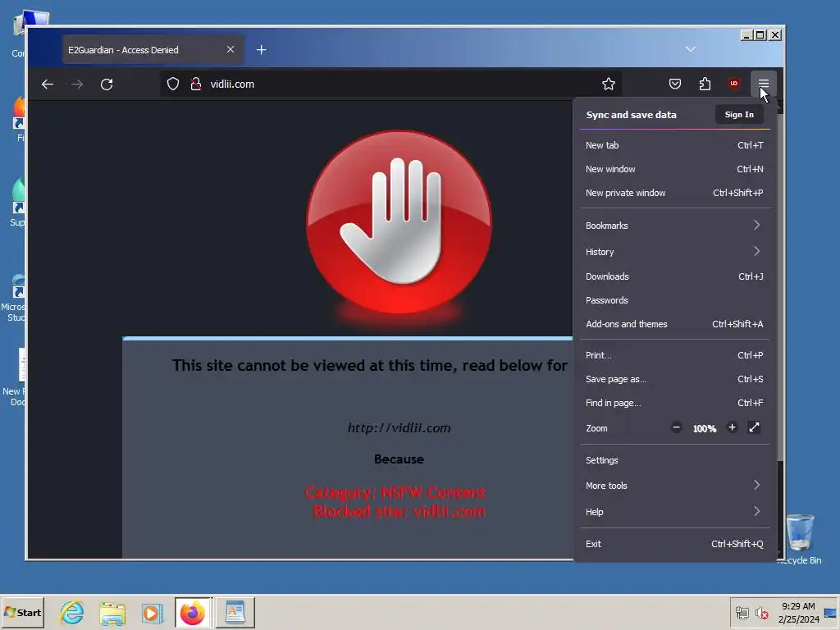Screen dimensions: 840x630
Task: Open the Extensions puzzle icon
Action: 705,84
